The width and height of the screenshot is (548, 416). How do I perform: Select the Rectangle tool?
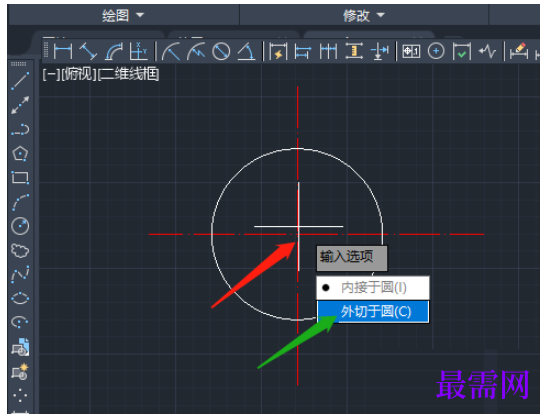(x=20, y=178)
